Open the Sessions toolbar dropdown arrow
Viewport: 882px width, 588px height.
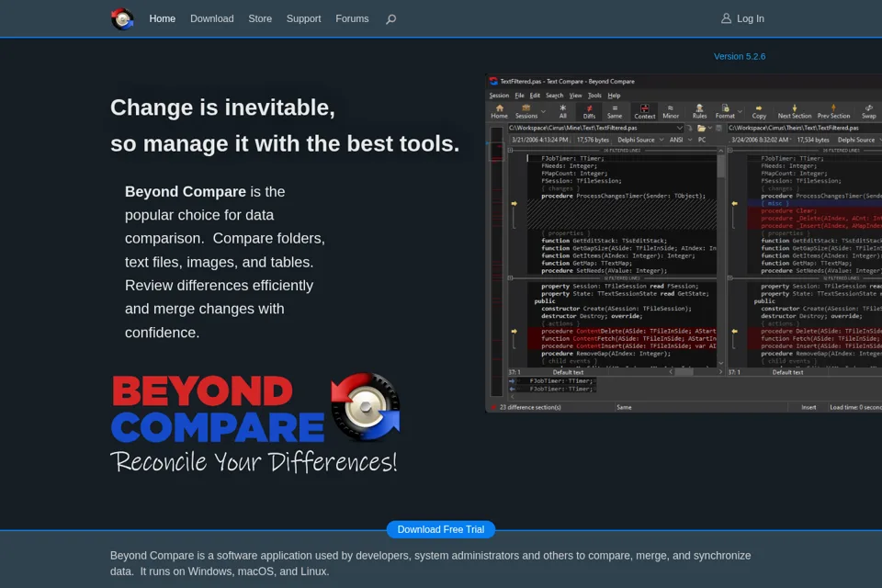point(543,111)
